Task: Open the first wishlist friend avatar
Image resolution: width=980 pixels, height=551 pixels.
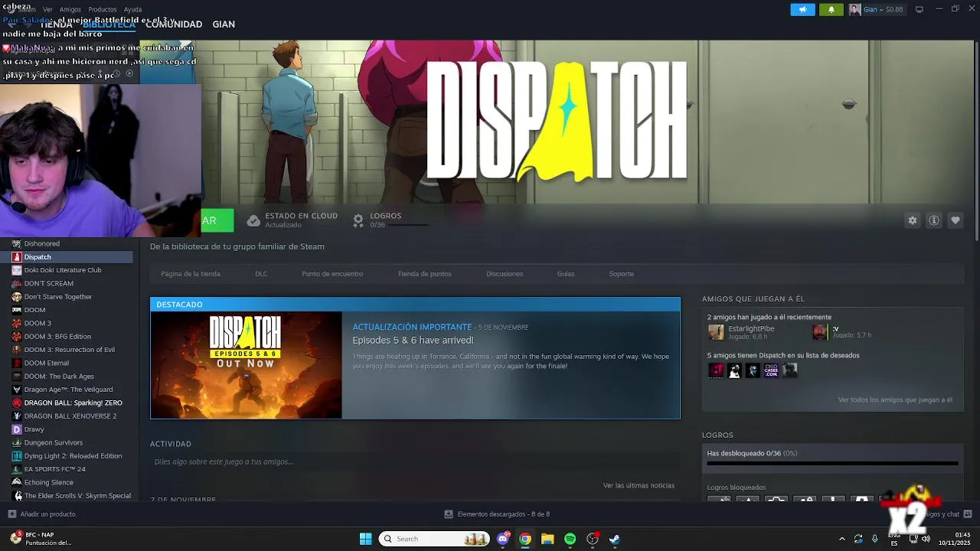Action: [x=716, y=370]
